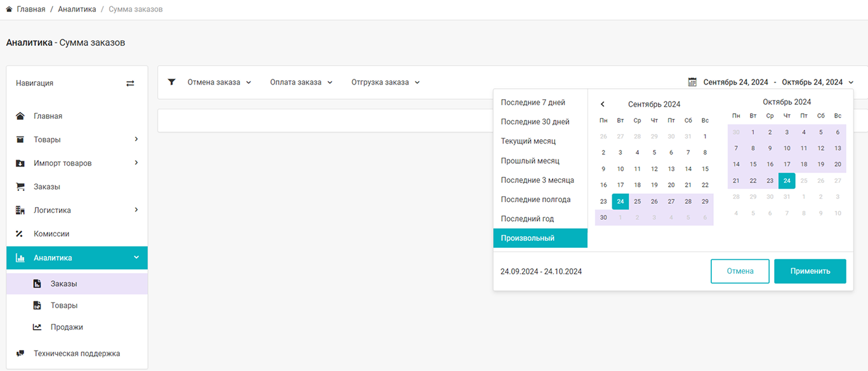
Task: Select September 30 in the calendar
Action: pos(603,217)
